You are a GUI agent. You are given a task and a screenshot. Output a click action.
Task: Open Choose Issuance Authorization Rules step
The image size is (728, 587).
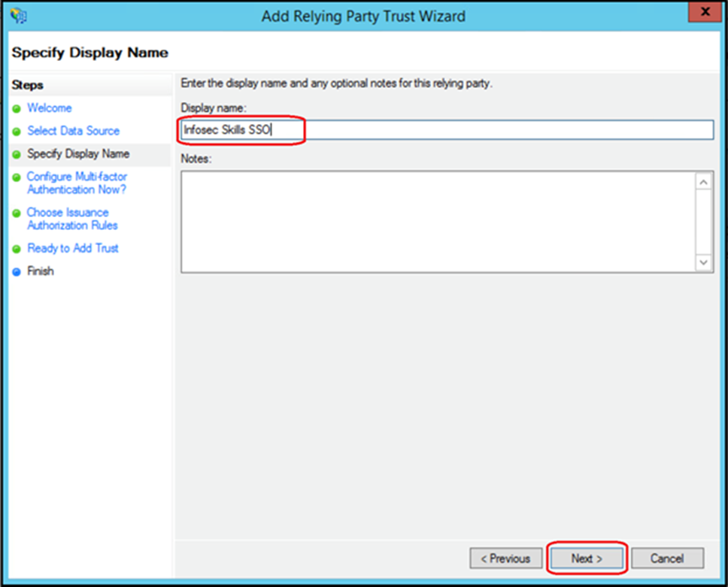pyautogui.click(x=72, y=219)
